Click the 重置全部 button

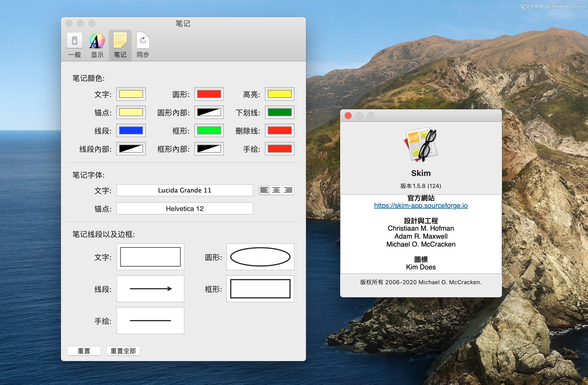pyautogui.click(x=123, y=351)
